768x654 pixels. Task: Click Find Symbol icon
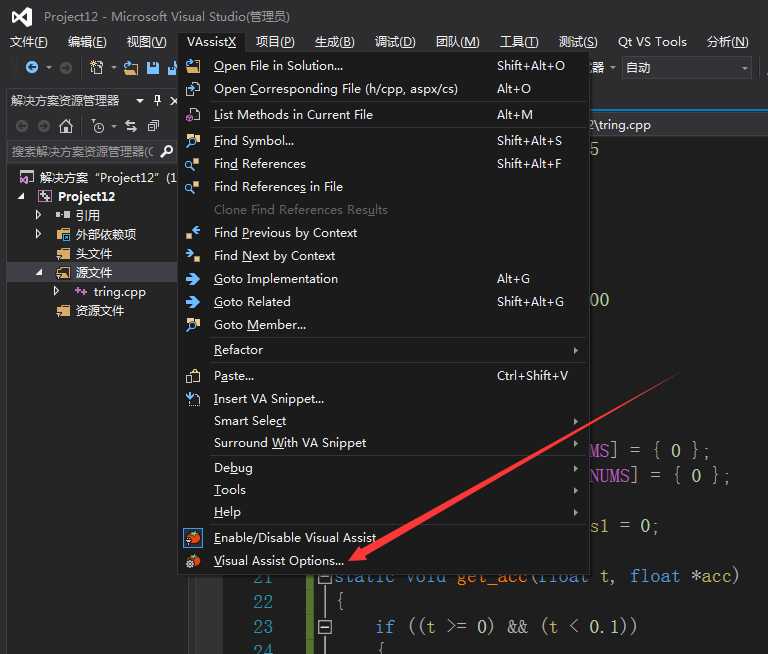coord(193,141)
